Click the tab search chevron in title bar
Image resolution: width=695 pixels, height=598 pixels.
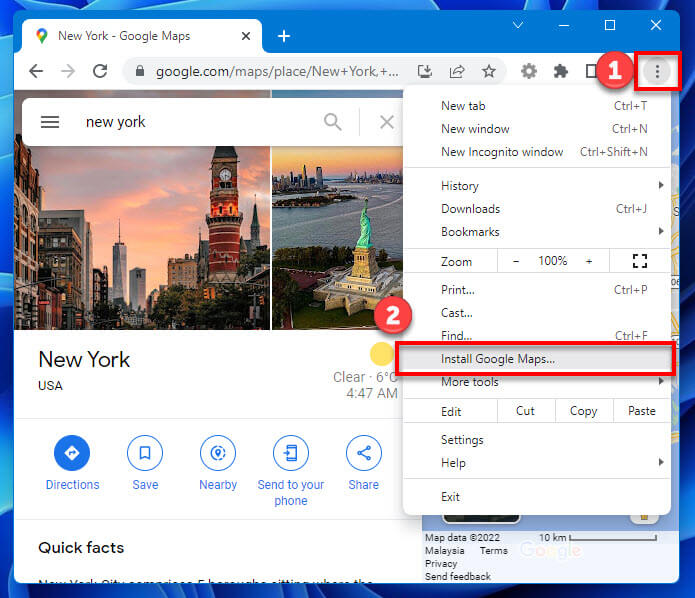[518, 25]
